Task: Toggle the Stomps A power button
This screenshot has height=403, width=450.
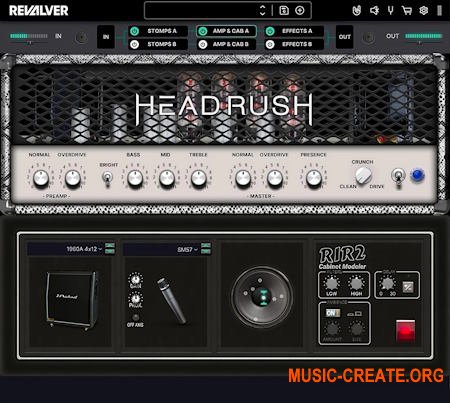Action: (134, 31)
